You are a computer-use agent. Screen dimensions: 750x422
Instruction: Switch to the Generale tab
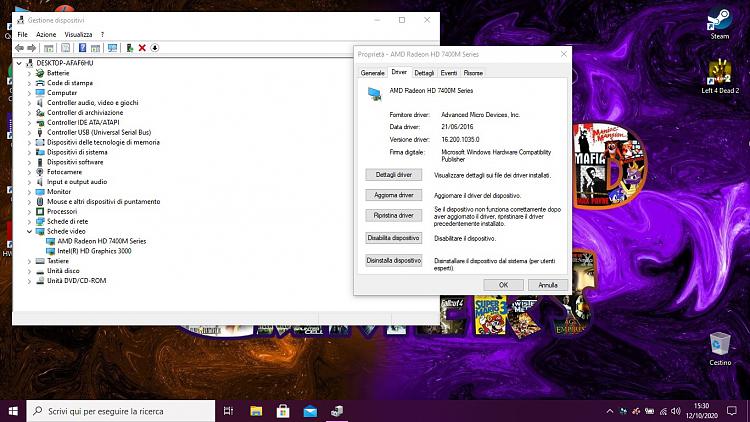(373, 73)
